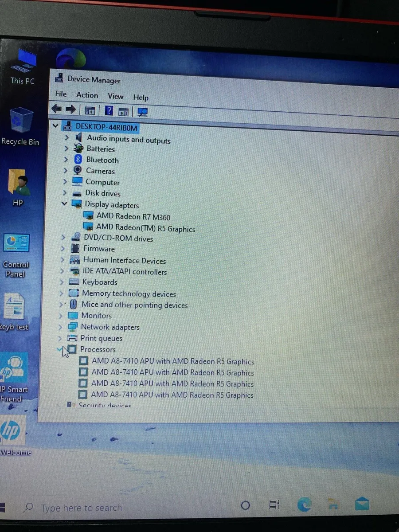This screenshot has width=399, height=532.
Task: Open Microsoft Edge from the taskbar
Action: click(x=304, y=504)
